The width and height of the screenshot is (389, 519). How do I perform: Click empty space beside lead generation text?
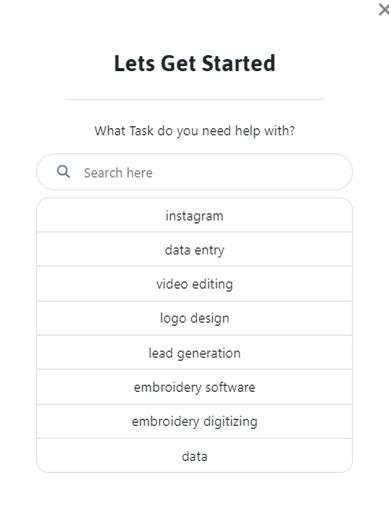tap(296, 353)
